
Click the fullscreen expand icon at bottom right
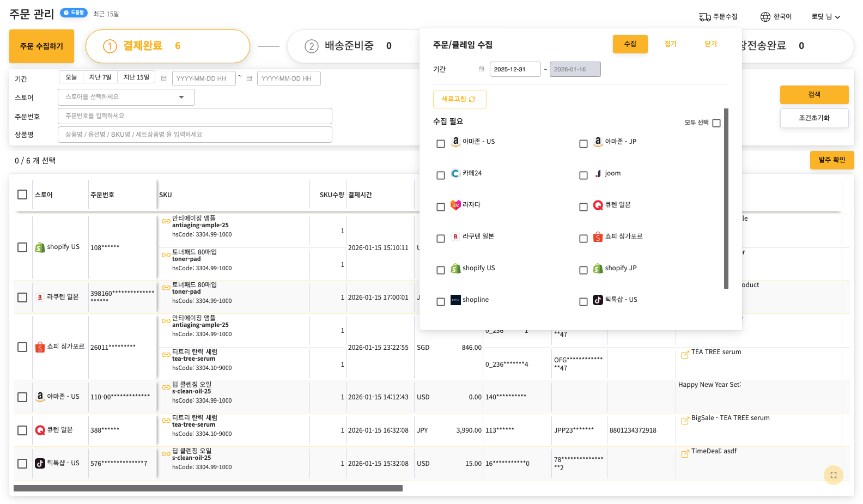[834, 475]
